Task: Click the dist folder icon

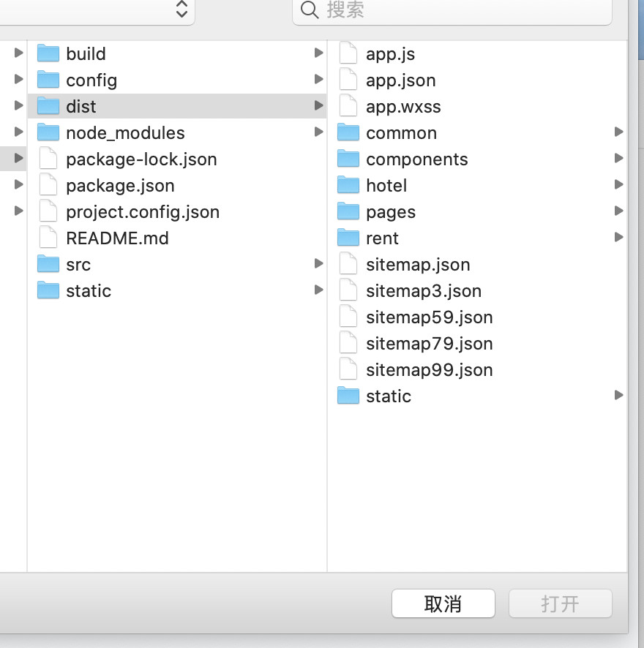Action: (48, 106)
